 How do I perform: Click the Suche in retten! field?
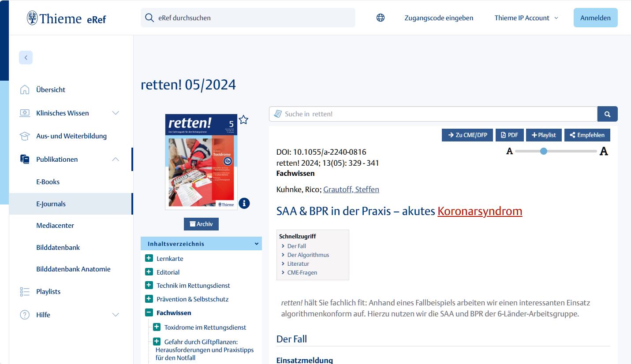click(x=433, y=114)
